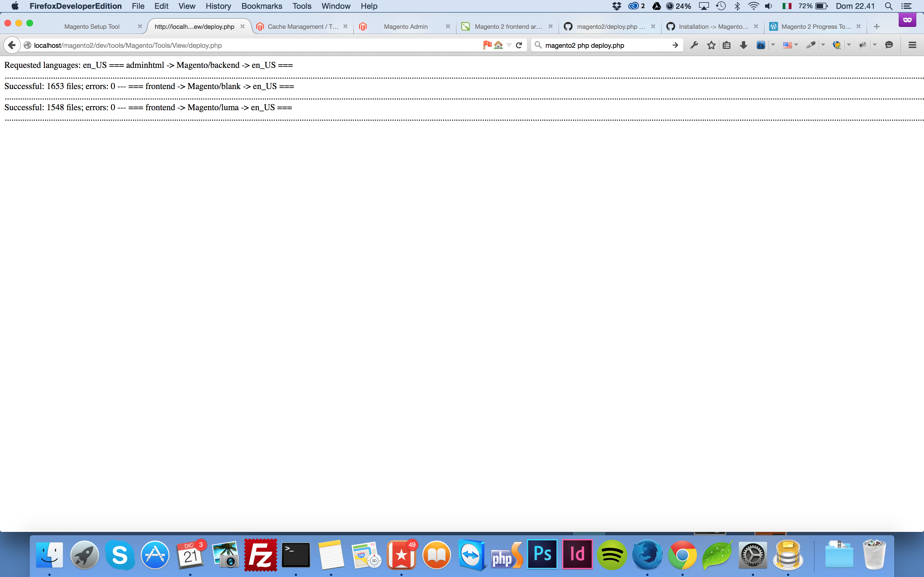Expand the dropdown next to the Photoshop icon
Screen dimensions: 924x577
point(773,45)
